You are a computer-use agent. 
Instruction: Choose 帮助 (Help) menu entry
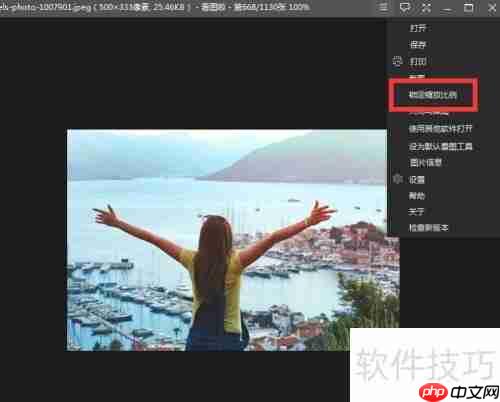click(x=417, y=196)
